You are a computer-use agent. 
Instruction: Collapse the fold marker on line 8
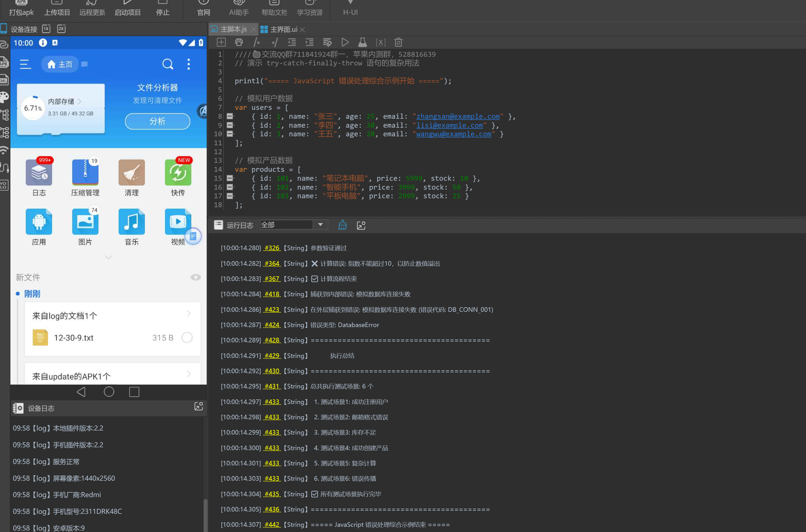point(230,116)
